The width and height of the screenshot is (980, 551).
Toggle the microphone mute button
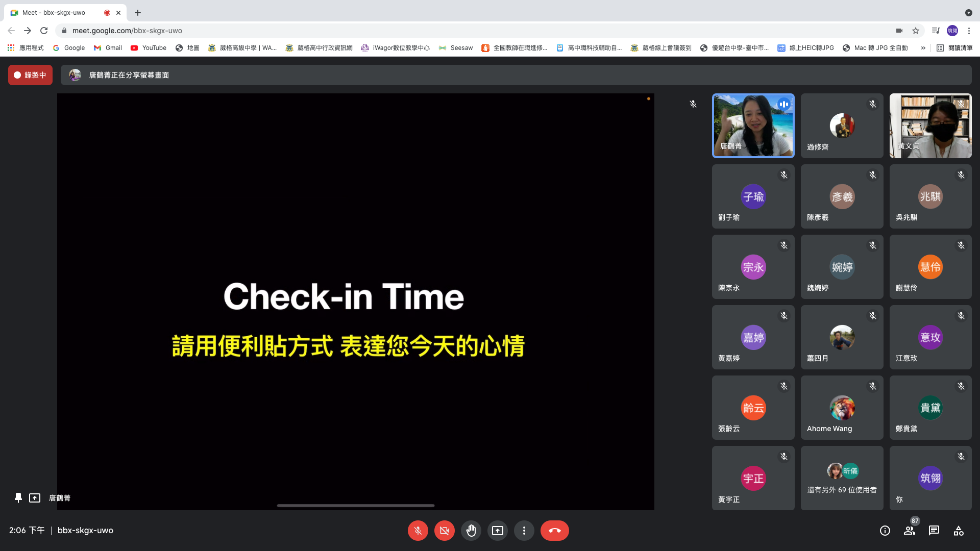coord(418,531)
